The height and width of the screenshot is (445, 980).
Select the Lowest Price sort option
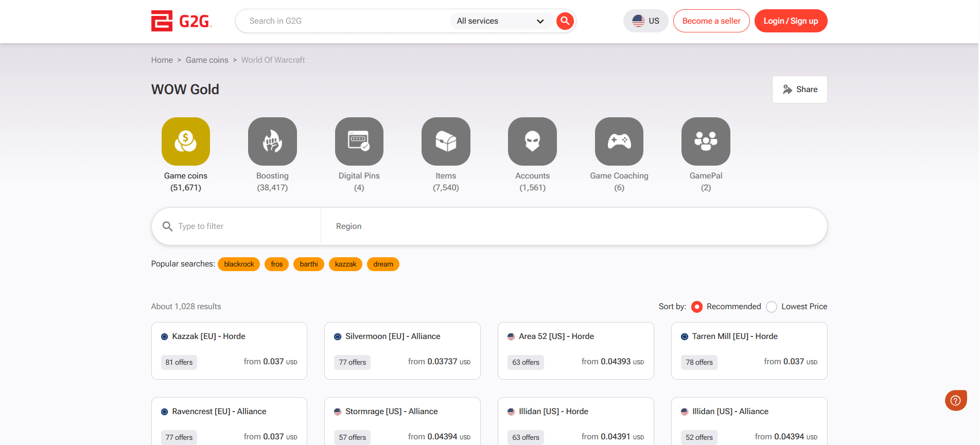pyautogui.click(x=772, y=307)
